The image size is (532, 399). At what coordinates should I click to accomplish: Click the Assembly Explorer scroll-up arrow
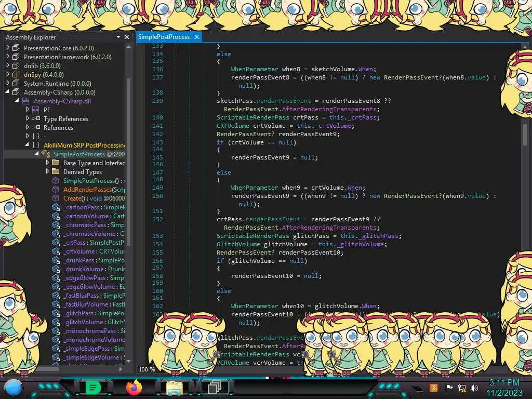(x=129, y=47)
